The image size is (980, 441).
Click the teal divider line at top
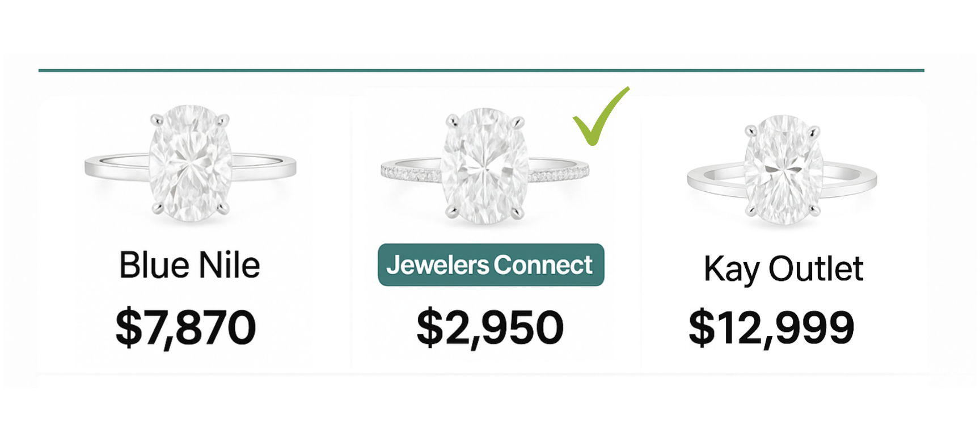point(481,70)
